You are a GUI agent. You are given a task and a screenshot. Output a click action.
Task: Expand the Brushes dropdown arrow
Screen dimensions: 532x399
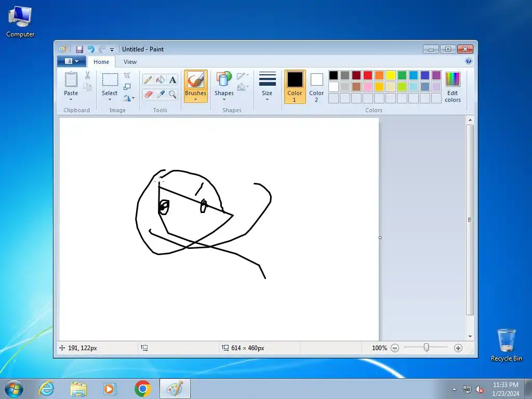pyautogui.click(x=196, y=99)
